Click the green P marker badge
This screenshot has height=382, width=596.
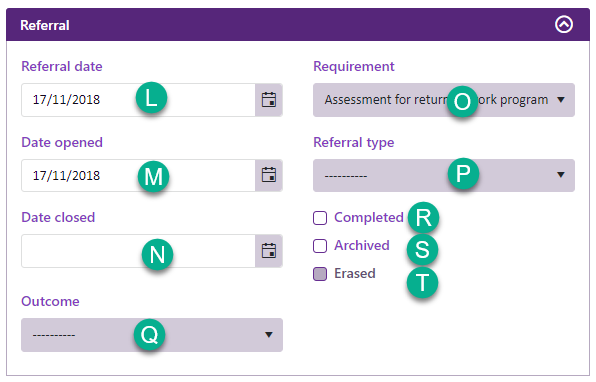coord(463,174)
